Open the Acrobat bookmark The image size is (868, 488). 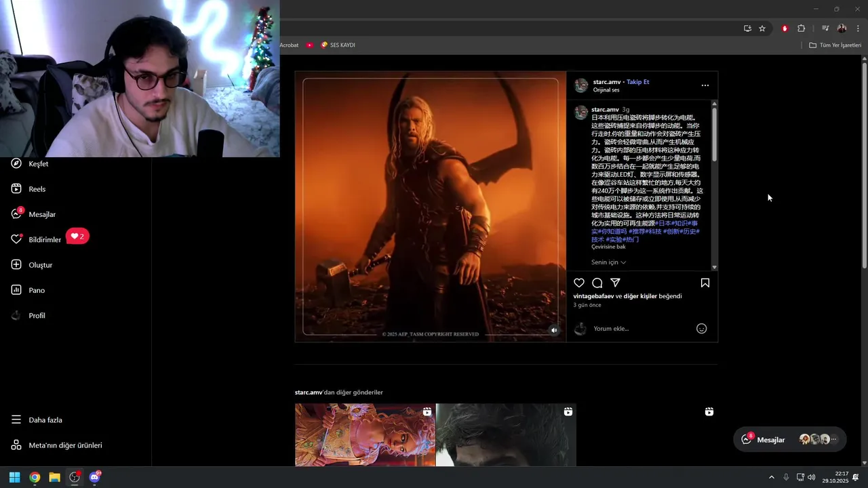(x=290, y=45)
